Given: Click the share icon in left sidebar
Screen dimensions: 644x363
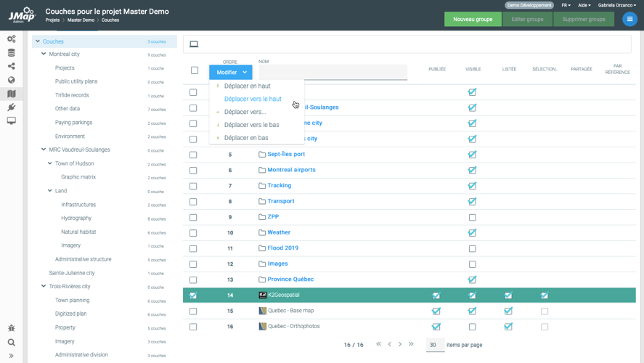Looking at the screenshot, I should click(11, 67).
